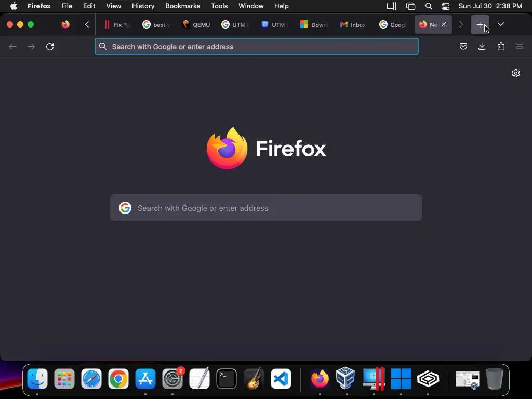Open the list all tabs dropdown arrow
This screenshot has width=532, height=399.
500,24
